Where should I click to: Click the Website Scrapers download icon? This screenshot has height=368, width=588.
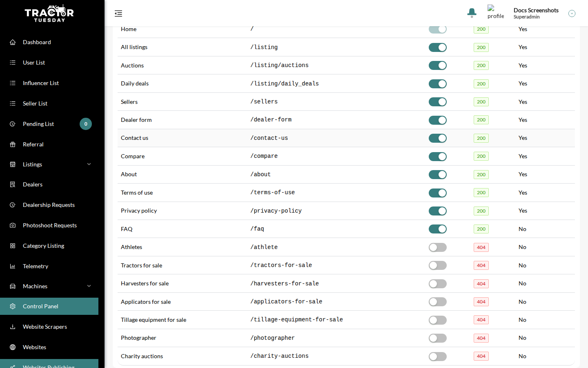pos(13,327)
